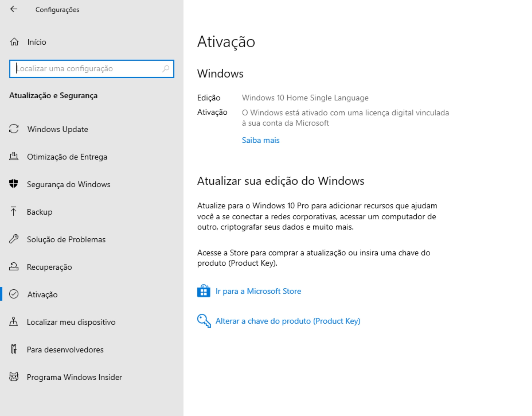Click Alterar a chave do produto link
The width and height of the screenshot is (532, 416).
coord(288,321)
